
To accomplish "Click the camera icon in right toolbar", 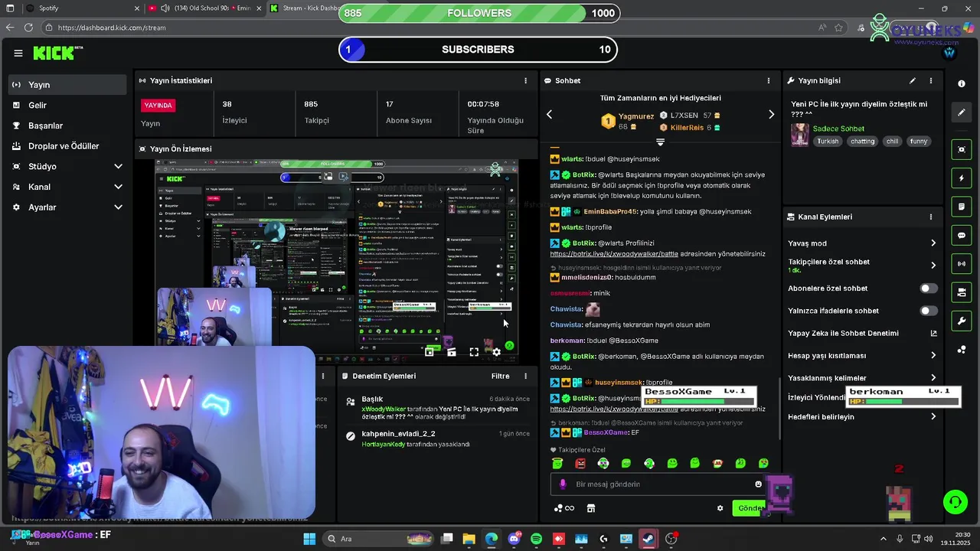I will (962, 292).
